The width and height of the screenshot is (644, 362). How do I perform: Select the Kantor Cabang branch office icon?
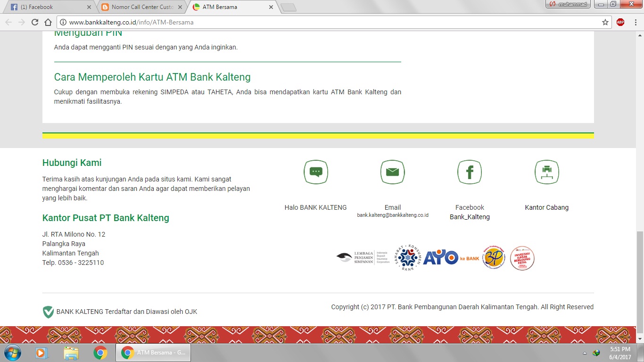point(546,172)
